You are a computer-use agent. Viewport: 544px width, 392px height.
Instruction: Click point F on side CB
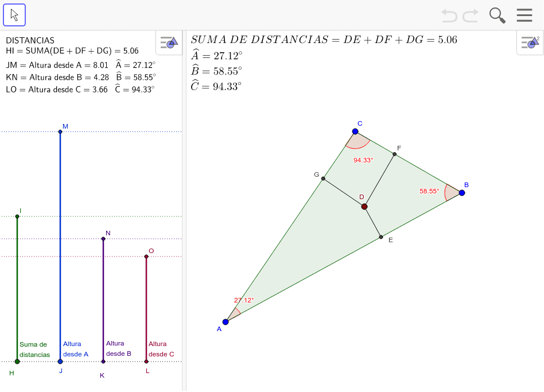(x=394, y=154)
